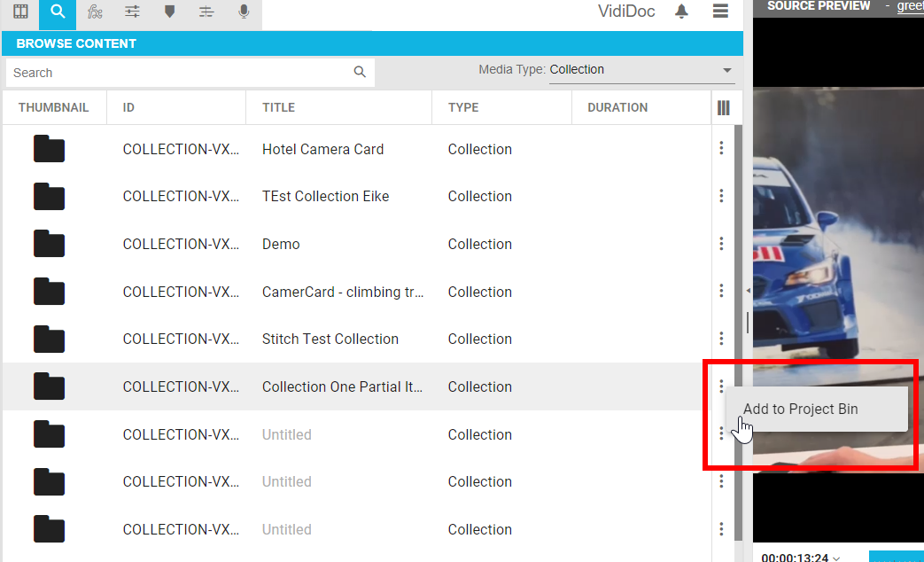Viewport: 924px width, 562px height.
Task: Collapse the browse panel with the divider arrow
Action: pyautogui.click(x=748, y=290)
